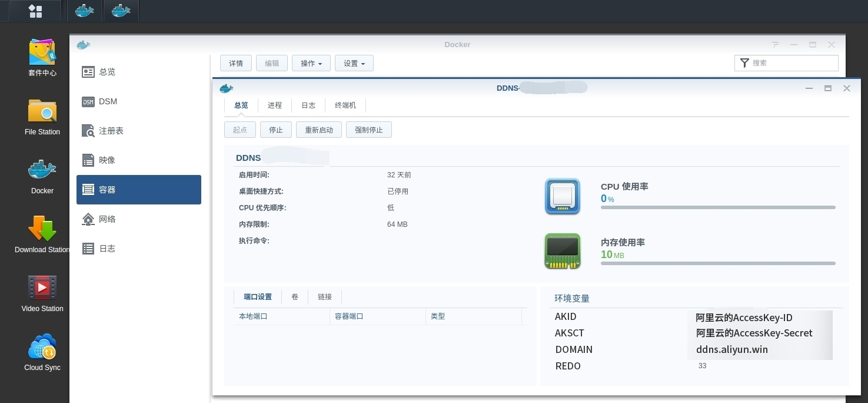Click the DOMAIN environment variable name
Viewport: 868px width, 403px height.
pyautogui.click(x=574, y=349)
